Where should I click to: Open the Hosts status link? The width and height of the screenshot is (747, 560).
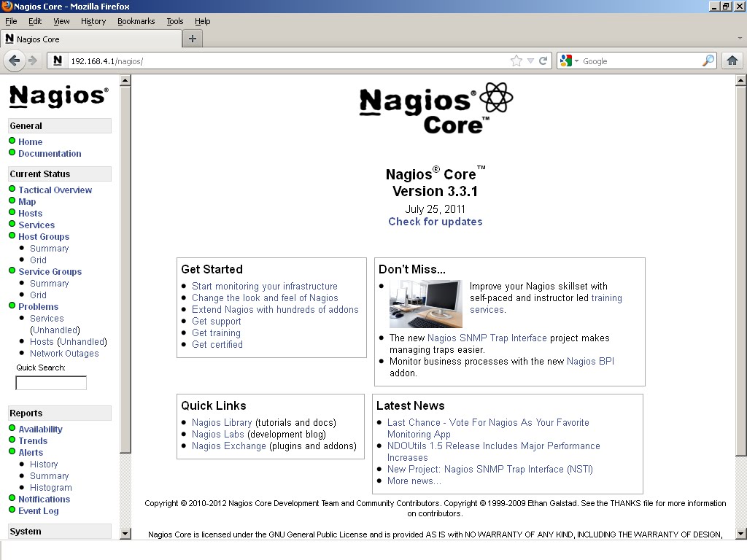(31, 214)
